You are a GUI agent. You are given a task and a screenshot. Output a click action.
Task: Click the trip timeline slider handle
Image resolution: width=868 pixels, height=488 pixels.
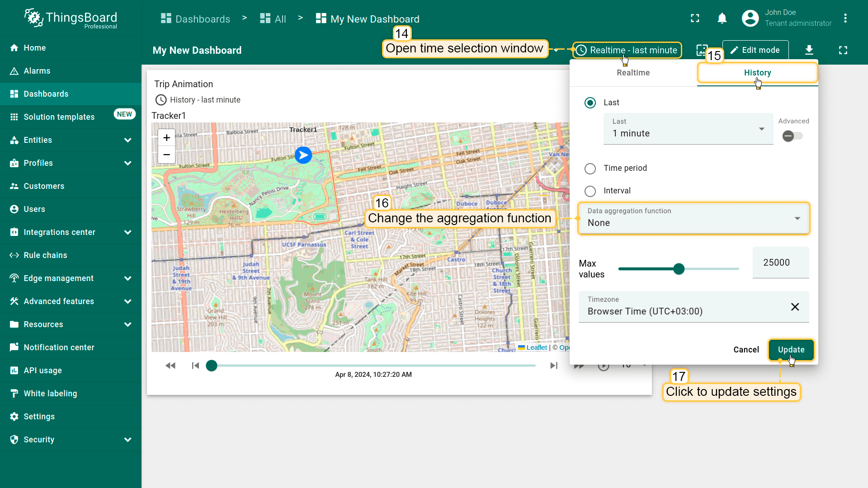coord(212,366)
